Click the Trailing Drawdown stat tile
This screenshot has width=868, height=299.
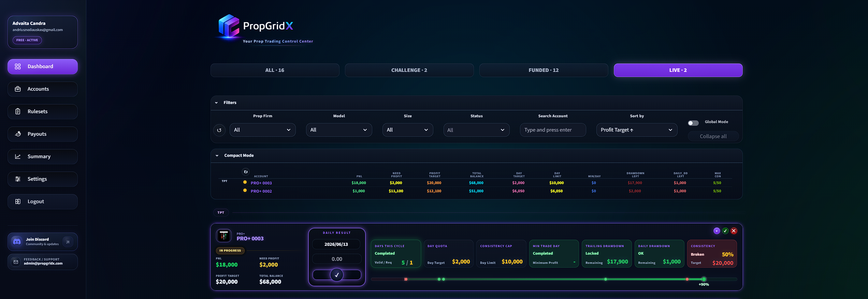pyautogui.click(x=607, y=254)
